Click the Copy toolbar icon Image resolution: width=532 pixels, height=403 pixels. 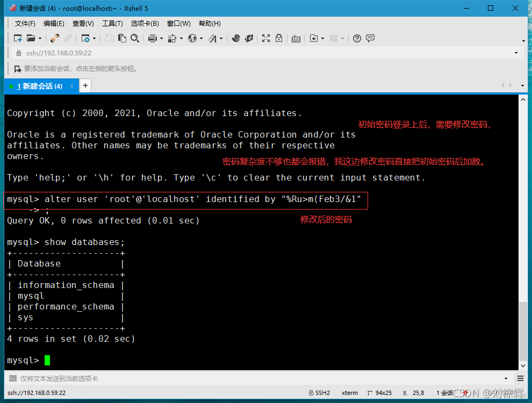coord(109,38)
